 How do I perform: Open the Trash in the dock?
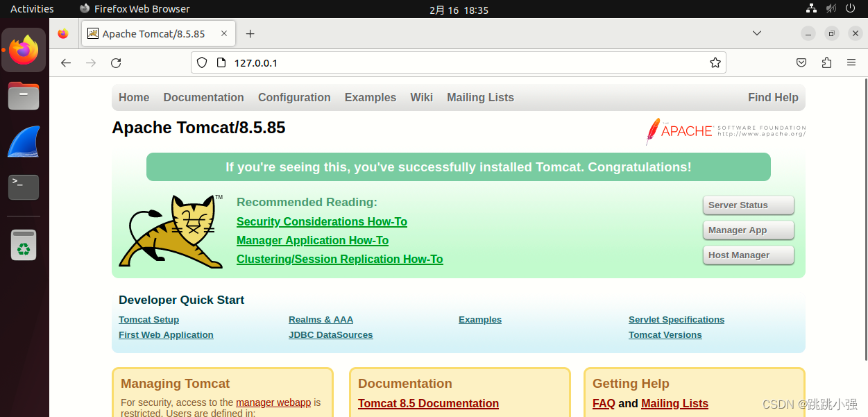click(x=24, y=245)
